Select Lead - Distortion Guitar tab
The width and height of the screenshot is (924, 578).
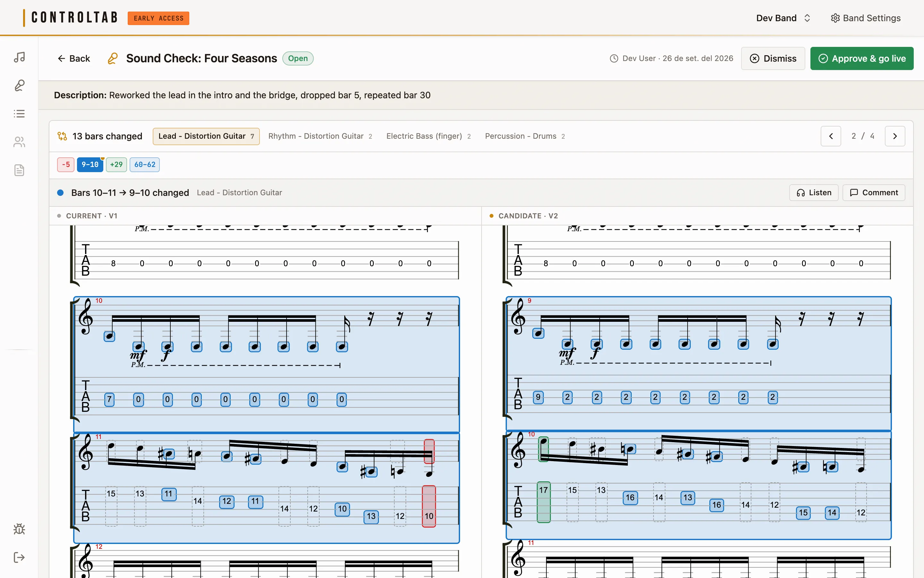point(206,136)
